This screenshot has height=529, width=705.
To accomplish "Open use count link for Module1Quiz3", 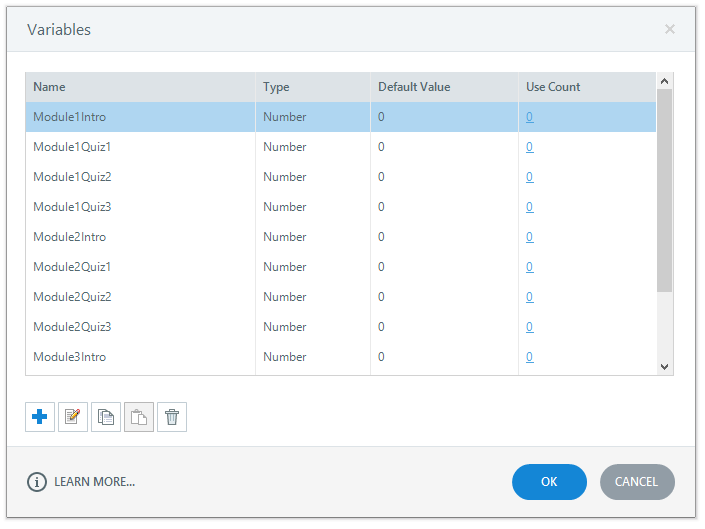I will click(530, 207).
